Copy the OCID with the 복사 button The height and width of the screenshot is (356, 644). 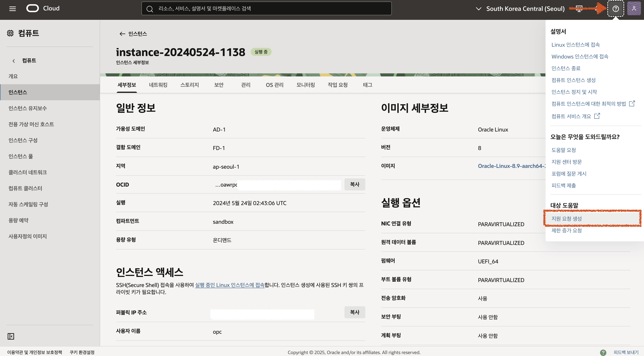[x=354, y=184]
